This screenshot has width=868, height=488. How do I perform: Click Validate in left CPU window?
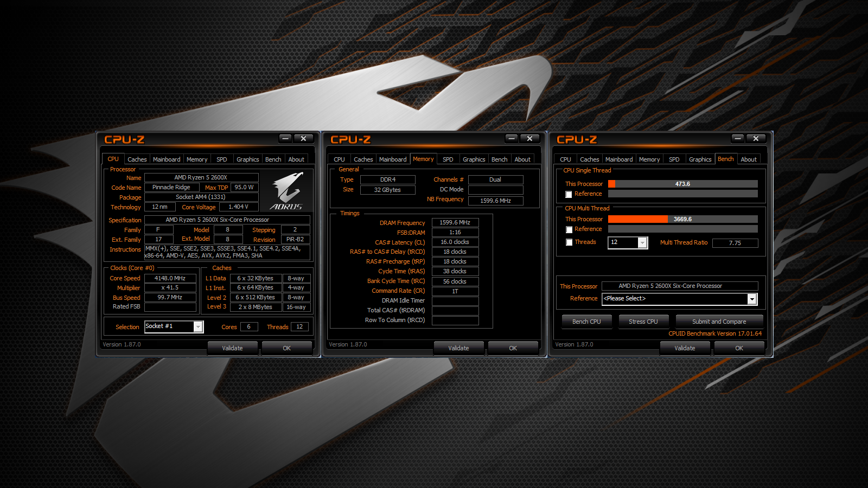232,348
